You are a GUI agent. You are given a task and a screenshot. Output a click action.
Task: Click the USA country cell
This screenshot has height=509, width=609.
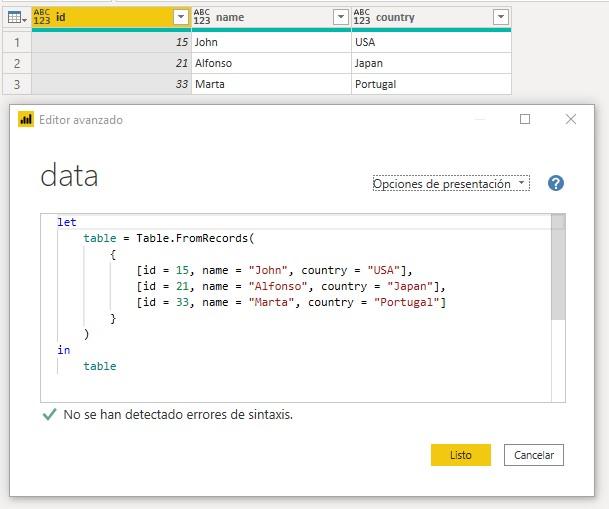tap(432, 42)
